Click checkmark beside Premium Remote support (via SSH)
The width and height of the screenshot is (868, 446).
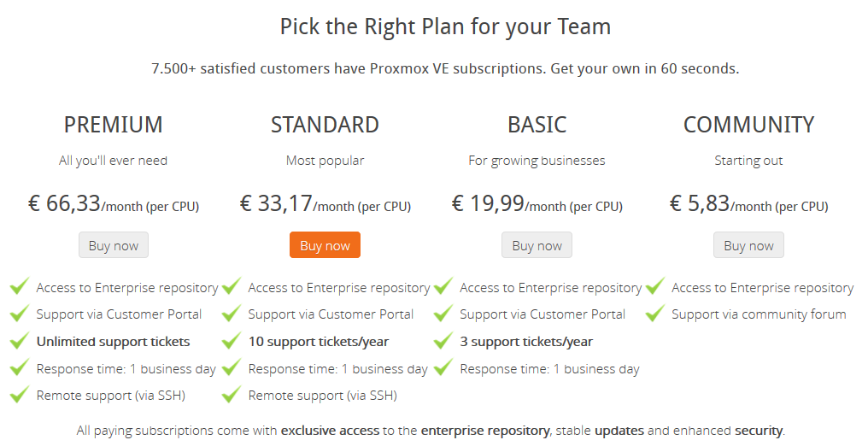(x=20, y=394)
